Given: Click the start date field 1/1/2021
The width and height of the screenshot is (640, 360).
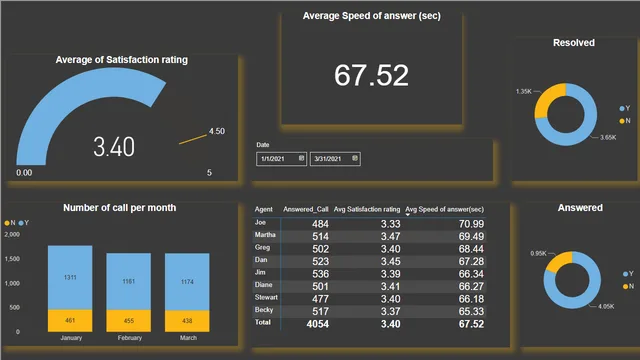Looking at the screenshot, I should (282, 159).
